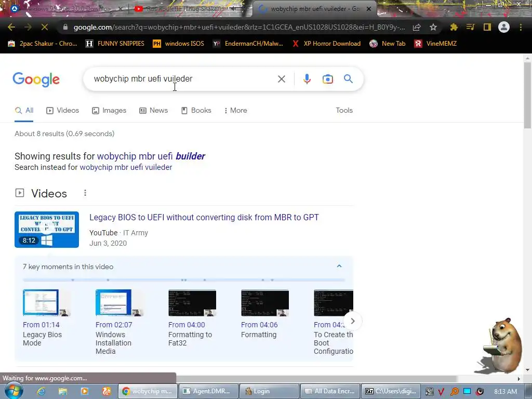The width and height of the screenshot is (532, 399).
Task: Switch to Login taskbar window
Action: (269, 391)
